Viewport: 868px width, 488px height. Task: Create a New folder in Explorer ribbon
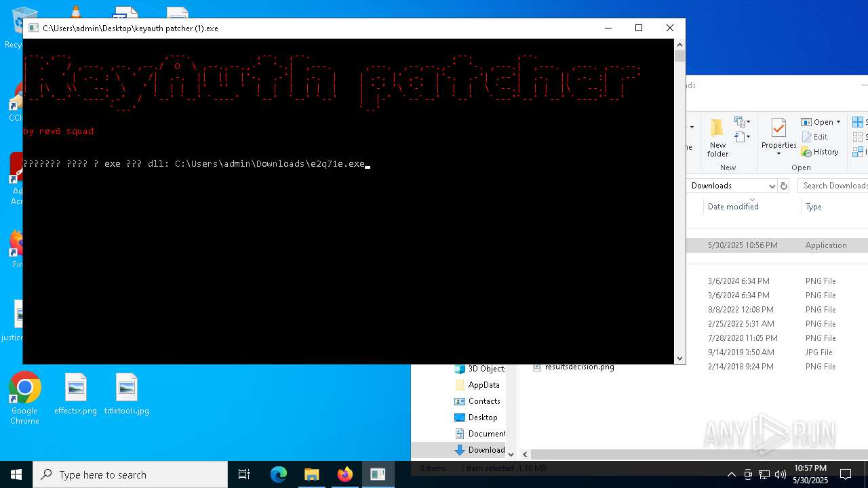(x=717, y=138)
